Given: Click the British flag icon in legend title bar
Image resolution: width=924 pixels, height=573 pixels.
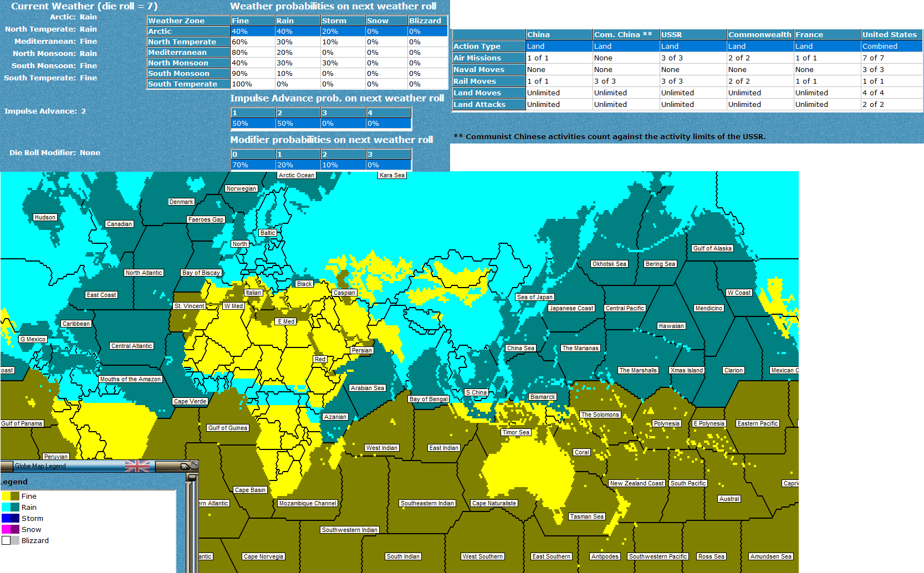Looking at the screenshot, I should [137, 466].
